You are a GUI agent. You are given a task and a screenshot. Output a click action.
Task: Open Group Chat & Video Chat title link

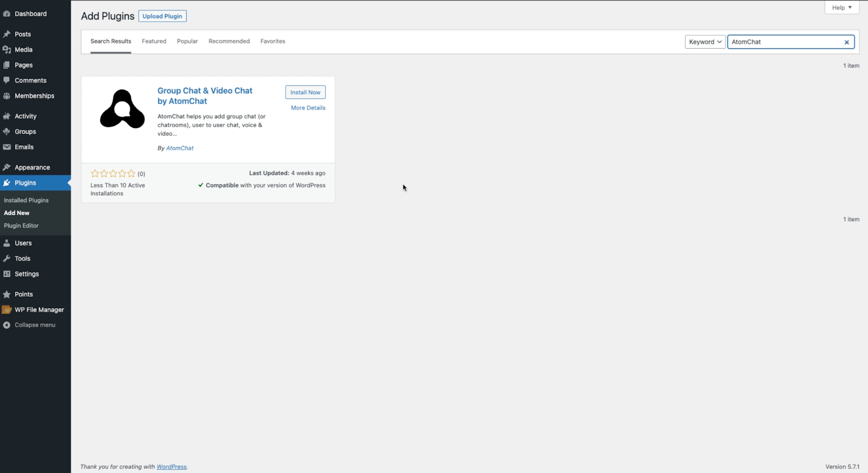tap(205, 96)
